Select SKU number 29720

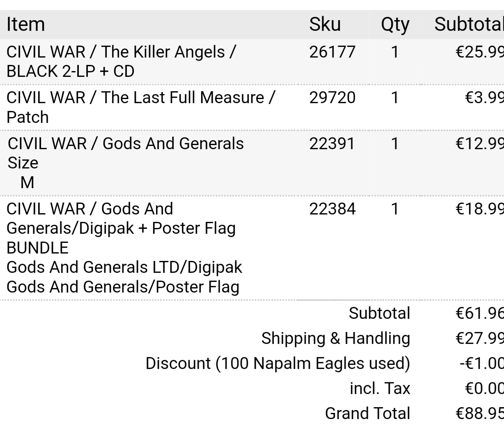coord(332,98)
